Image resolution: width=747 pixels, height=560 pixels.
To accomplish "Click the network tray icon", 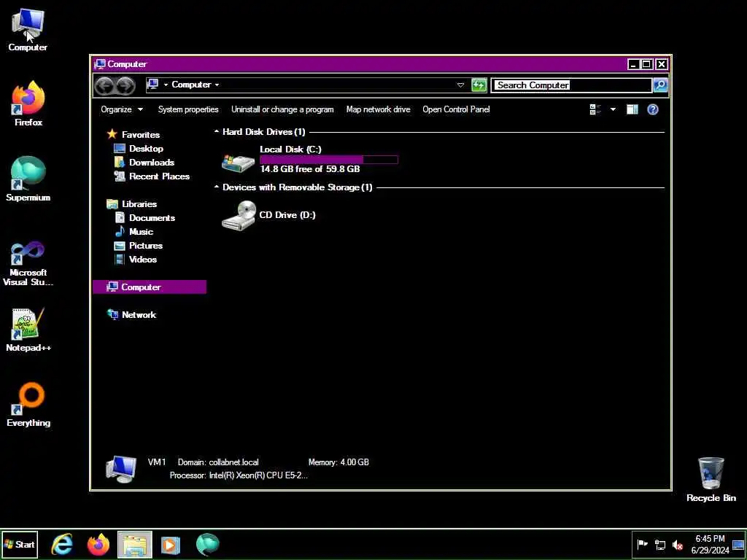I will click(x=660, y=544).
